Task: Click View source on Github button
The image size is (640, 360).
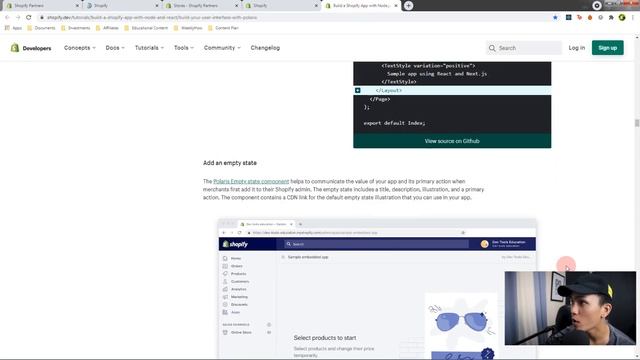Action: (452, 141)
